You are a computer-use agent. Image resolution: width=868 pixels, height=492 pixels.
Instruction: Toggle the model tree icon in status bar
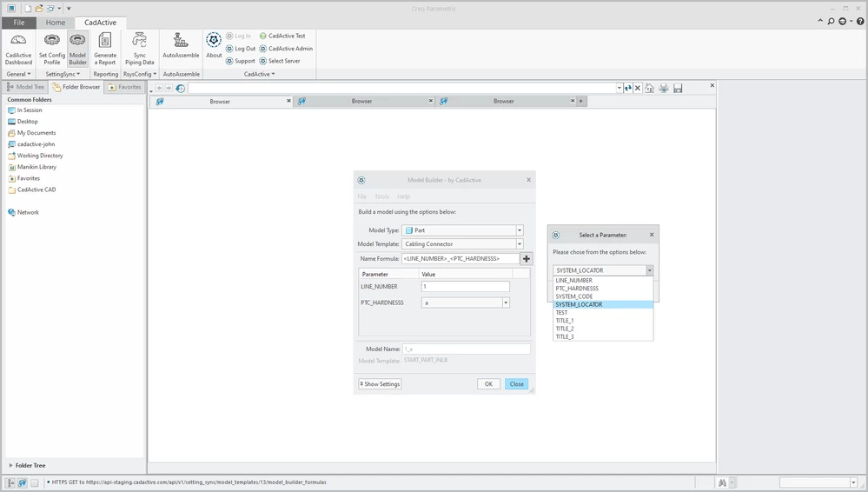click(x=10, y=483)
